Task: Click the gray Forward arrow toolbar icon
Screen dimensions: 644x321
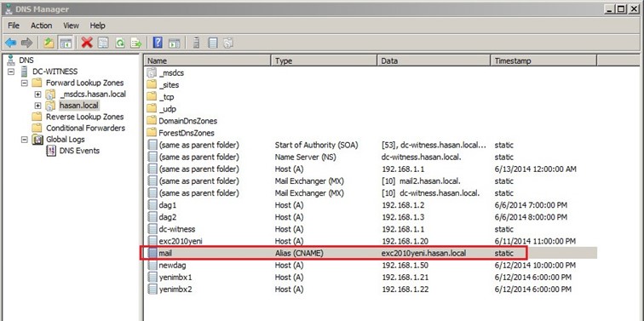Action: pos(26,43)
